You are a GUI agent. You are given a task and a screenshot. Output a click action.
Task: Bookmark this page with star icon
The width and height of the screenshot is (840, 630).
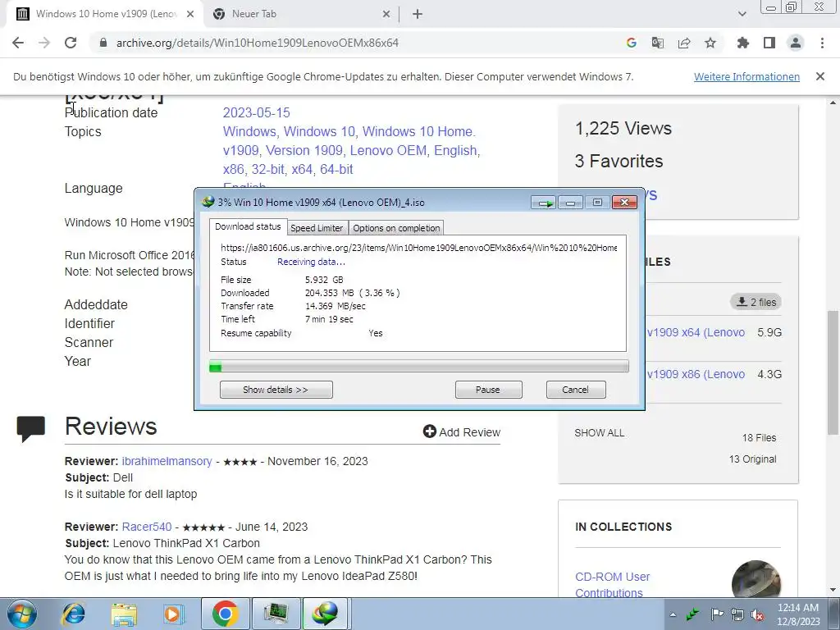tap(710, 43)
